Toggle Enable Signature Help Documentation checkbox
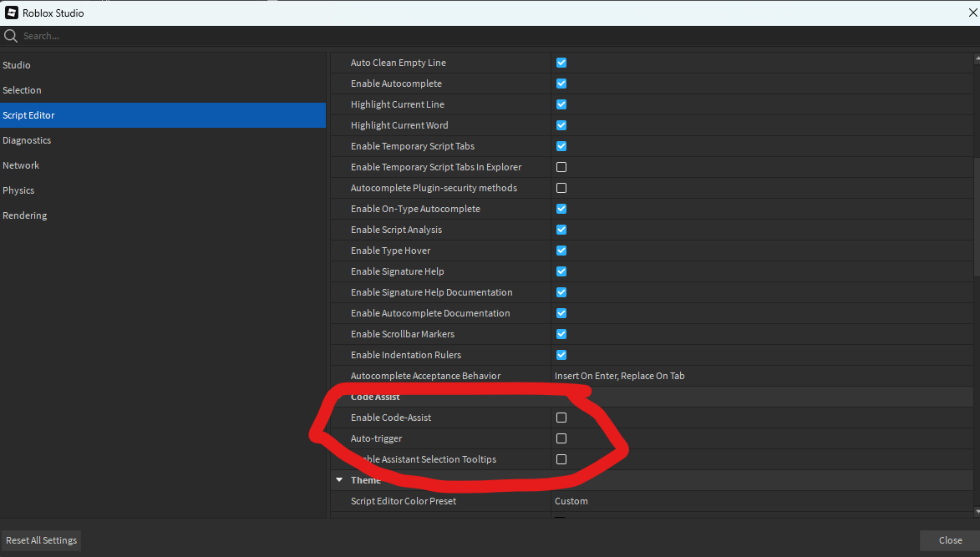The image size is (980, 557). pos(561,292)
